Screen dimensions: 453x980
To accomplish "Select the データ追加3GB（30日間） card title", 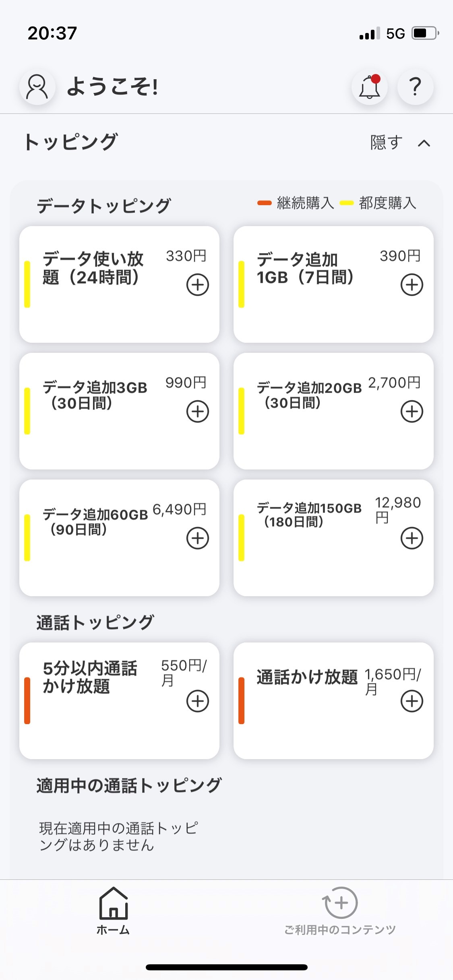I will pos(95,395).
